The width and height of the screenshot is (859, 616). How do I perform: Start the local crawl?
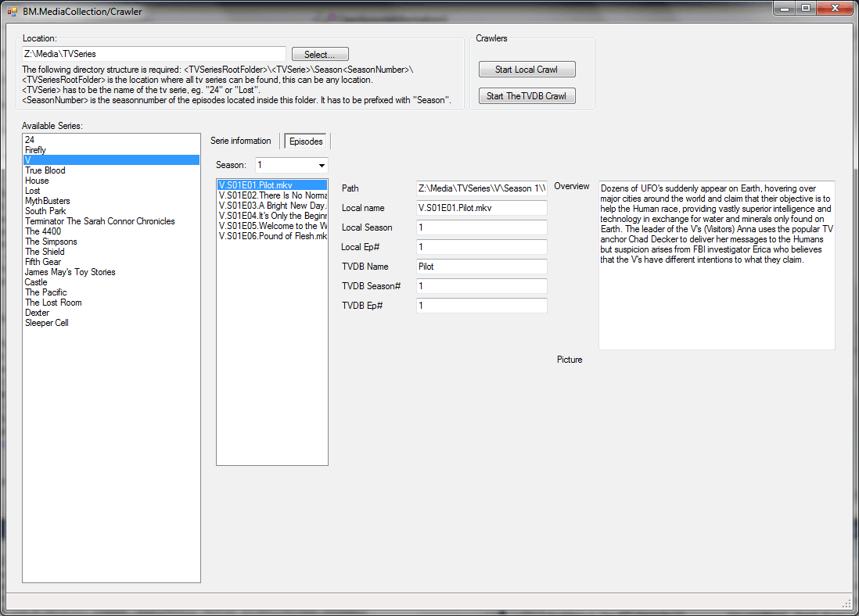pyautogui.click(x=527, y=70)
